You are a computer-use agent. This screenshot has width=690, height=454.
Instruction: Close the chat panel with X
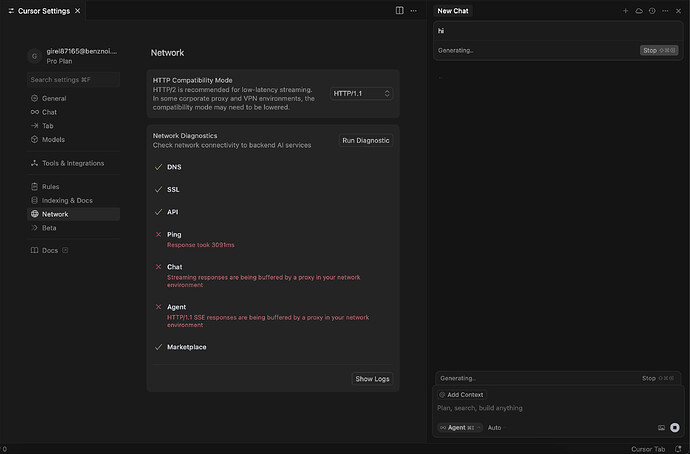pos(679,11)
